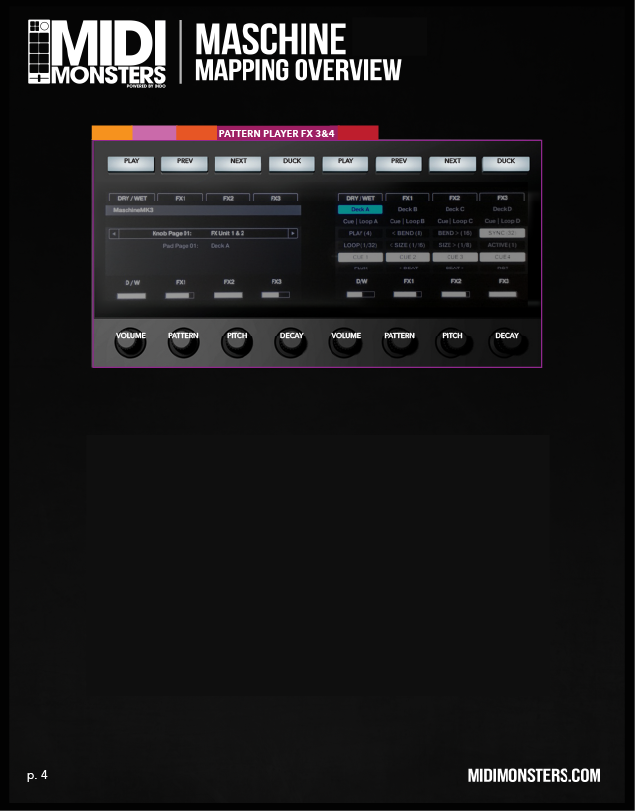Click the CUE 1 pad cell
635x811 pixels.
coord(360,257)
